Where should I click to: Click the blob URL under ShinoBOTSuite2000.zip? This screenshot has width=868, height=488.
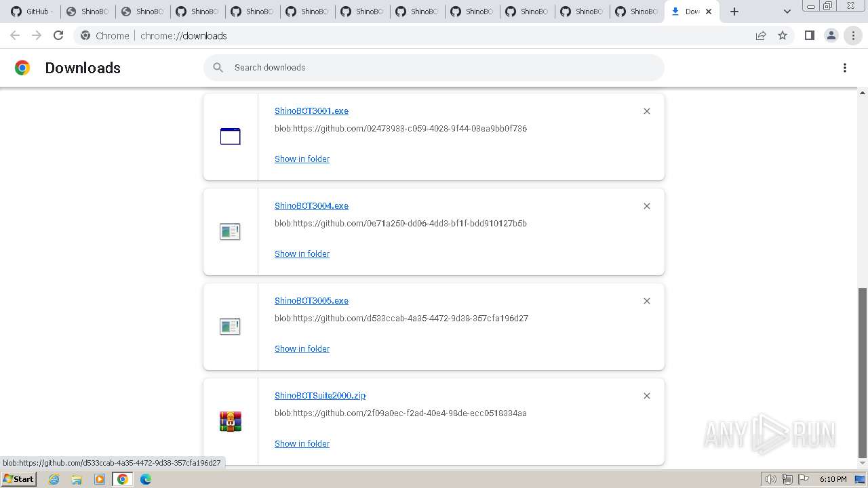[x=401, y=413]
